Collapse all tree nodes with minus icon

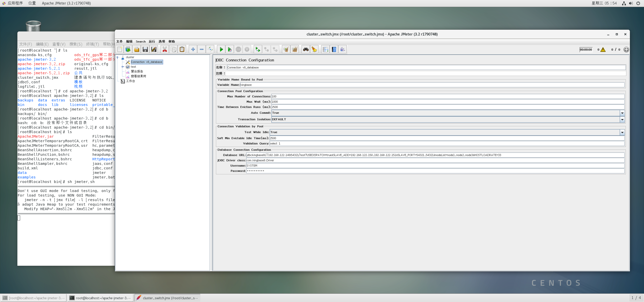click(x=201, y=50)
